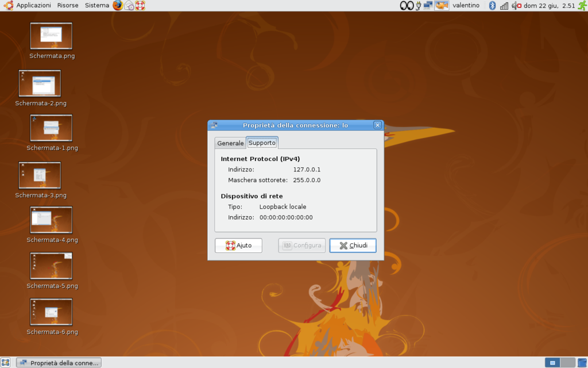Screen dimensions: 588x368
Task: Click the rolling eyes applet
Action: (407, 6)
